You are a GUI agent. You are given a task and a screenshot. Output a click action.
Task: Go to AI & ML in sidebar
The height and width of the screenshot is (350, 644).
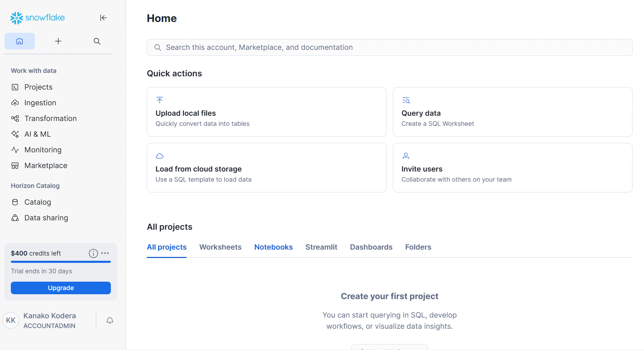point(37,134)
